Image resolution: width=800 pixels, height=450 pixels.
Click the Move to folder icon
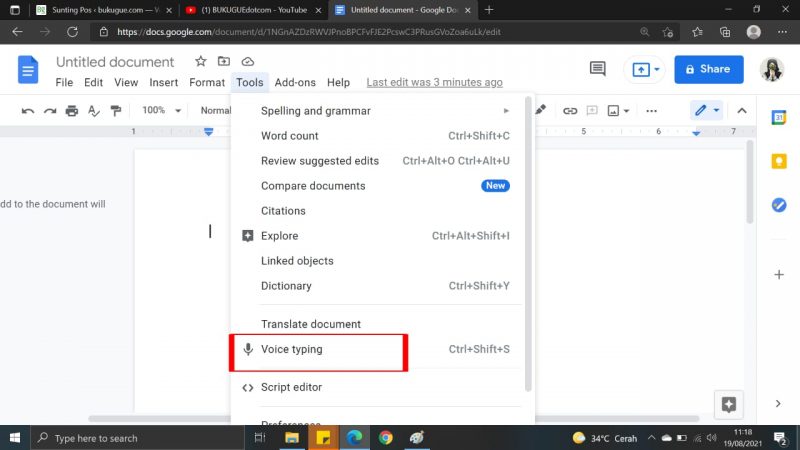223,62
